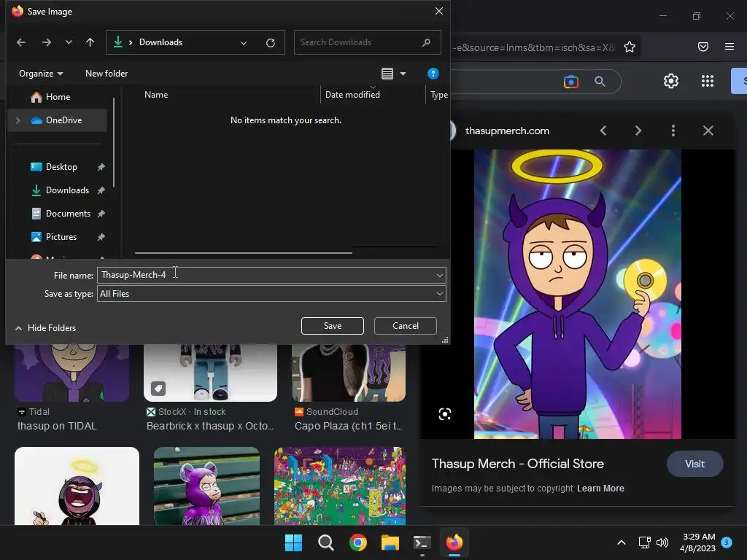747x560 pixels.
Task: Create a New folder
Action: pos(107,74)
